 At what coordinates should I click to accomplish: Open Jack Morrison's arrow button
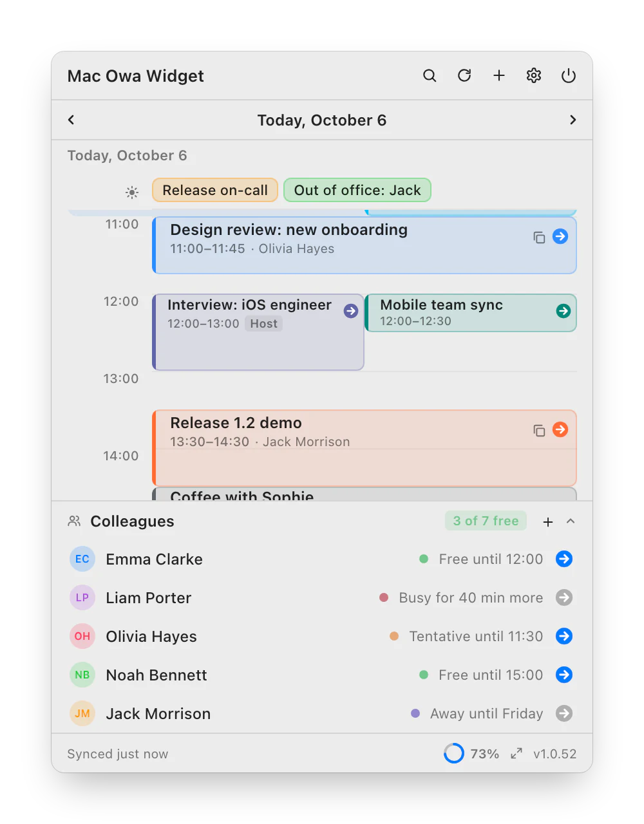(564, 713)
